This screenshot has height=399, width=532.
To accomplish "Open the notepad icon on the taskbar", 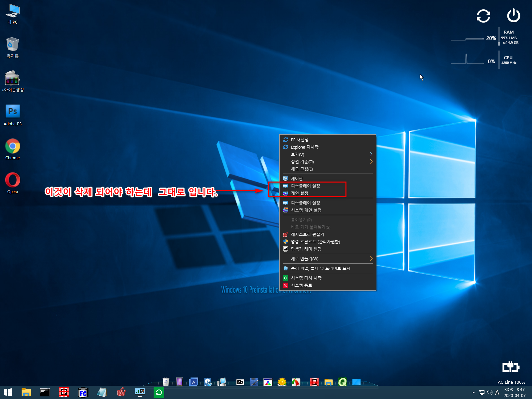I will pyautogui.click(x=102, y=392).
